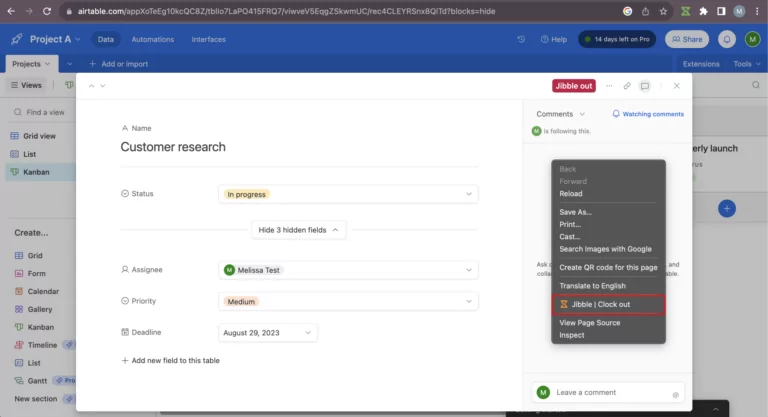Open the record's three-dot more menu

tap(609, 86)
